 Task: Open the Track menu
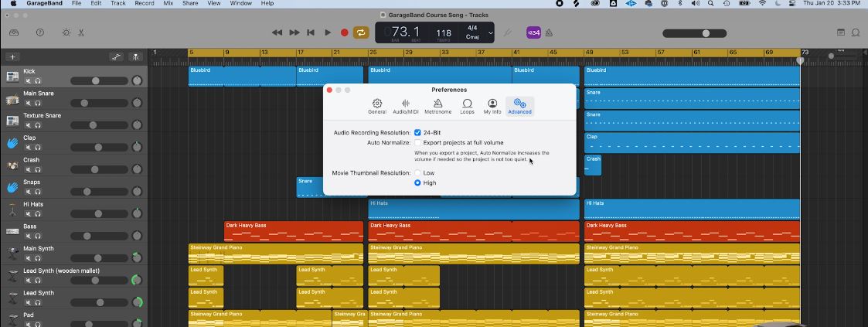point(118,3)
